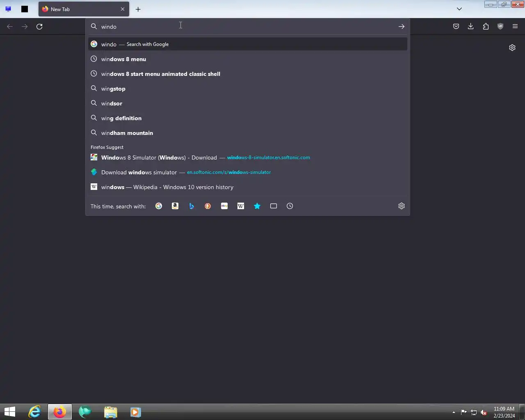This screenshot has height=420, width=525.
Task: Choose 'windo — Search with Google' row
Action: (x=248, y=44)
